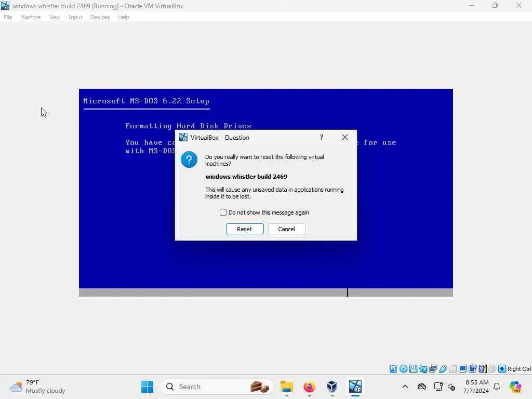This screenshot has height=399, width=532.
Task: Click the Reset button in the dialog
Action: 245,229
